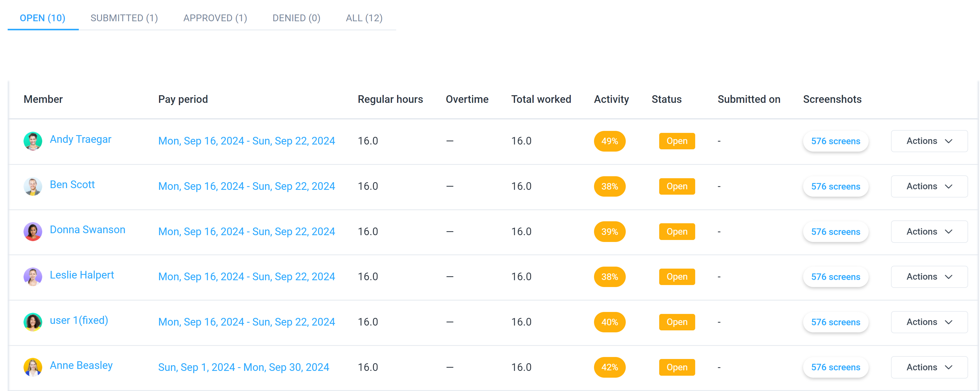View user 1(fixed)'s 576 screens
Screen dimensions: 980x391
[x=835, y=322]
